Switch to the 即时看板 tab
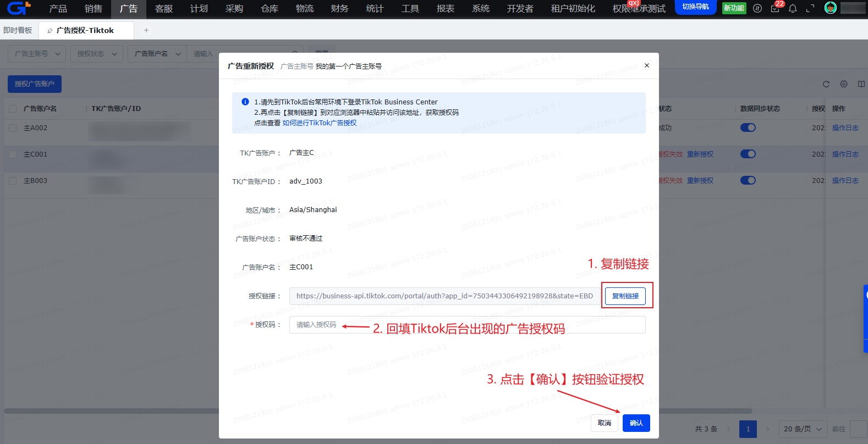 [18, 30]
